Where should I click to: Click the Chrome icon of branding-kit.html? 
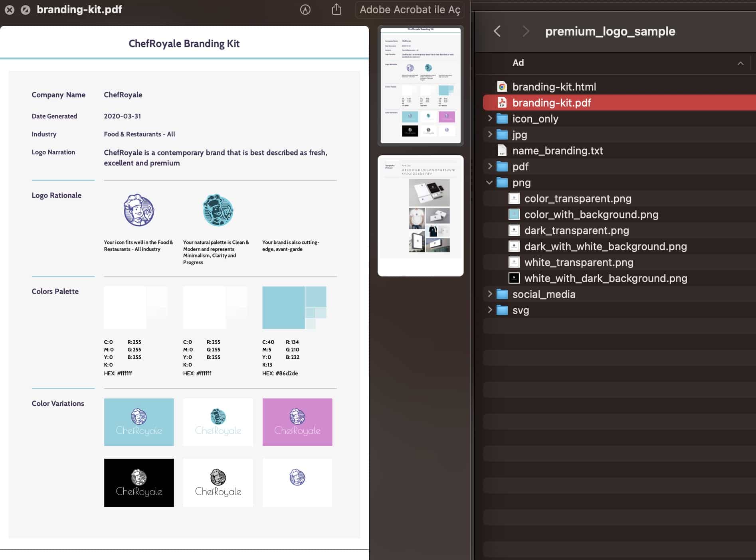[x=502, y=87]
